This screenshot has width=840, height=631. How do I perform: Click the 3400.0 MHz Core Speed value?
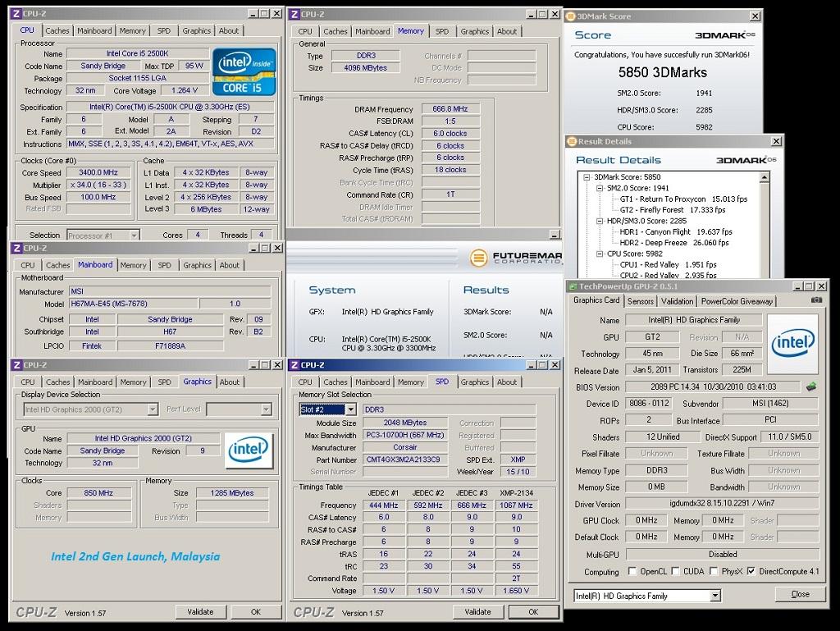(98, 172)
